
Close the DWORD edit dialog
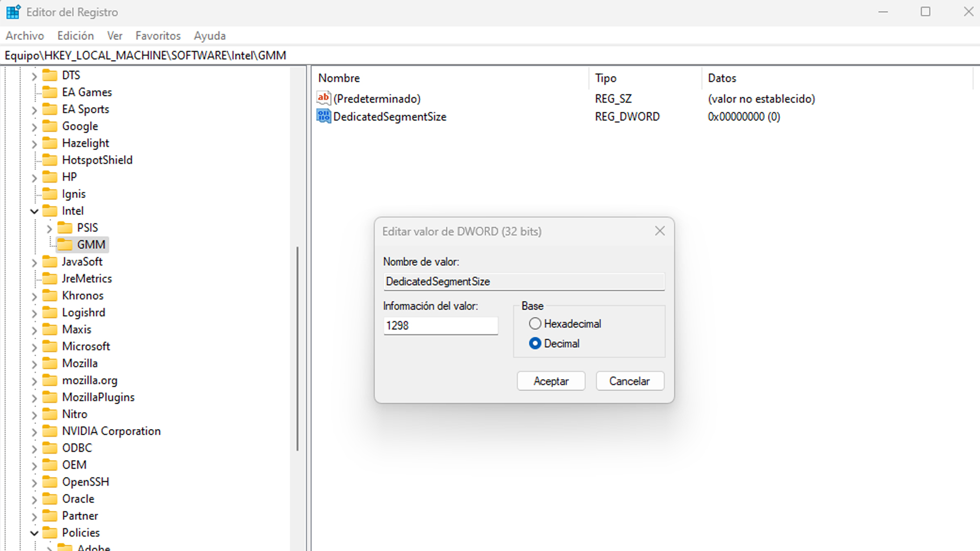(659, 231)
